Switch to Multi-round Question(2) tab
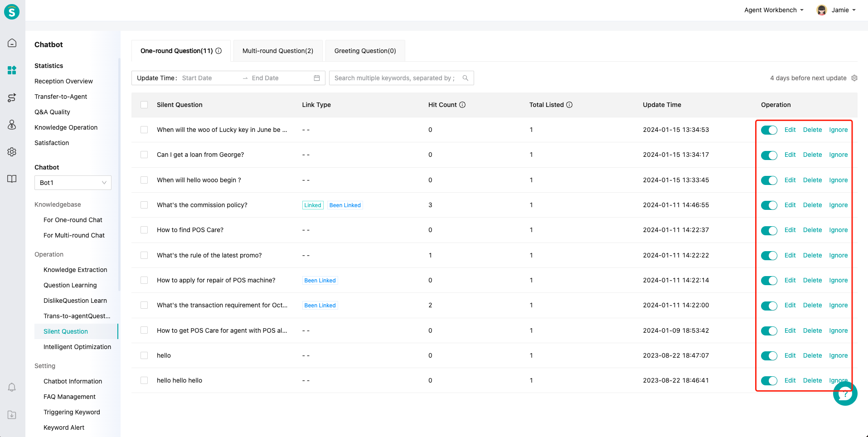The height and width of the screenshot is (437, 868). tap(278, 51)
